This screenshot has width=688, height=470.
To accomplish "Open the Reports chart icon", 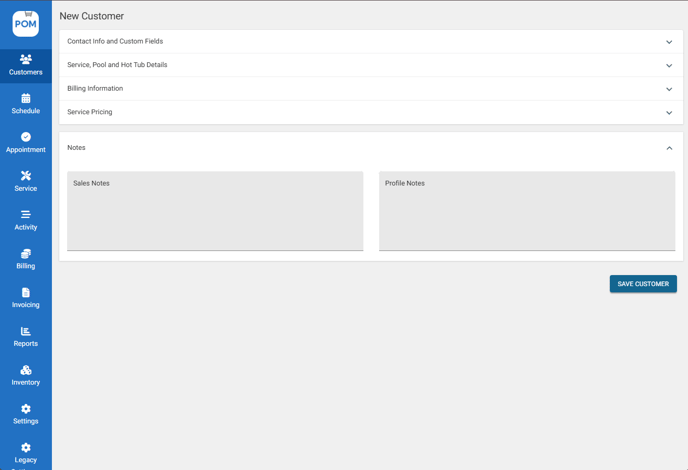I will (26, 331).
